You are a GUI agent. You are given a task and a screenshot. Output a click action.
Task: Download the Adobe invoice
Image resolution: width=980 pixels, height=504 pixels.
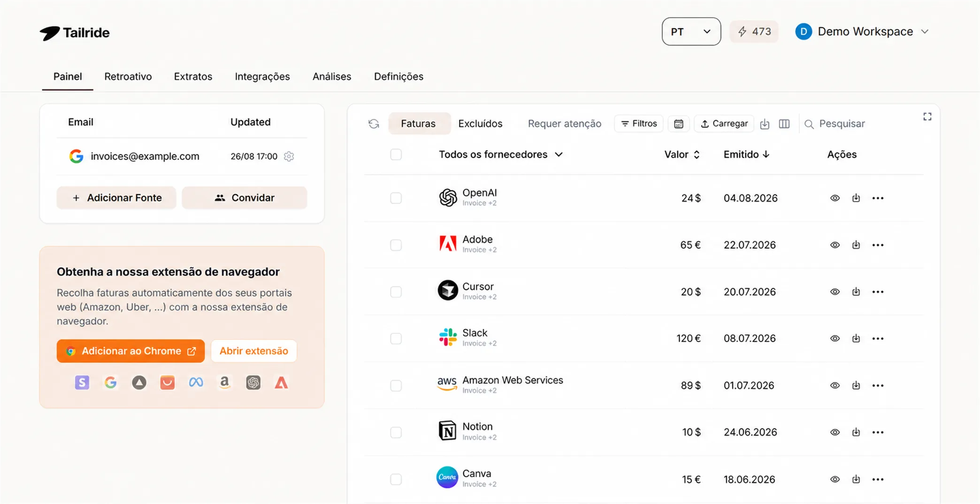pos(856,245)
